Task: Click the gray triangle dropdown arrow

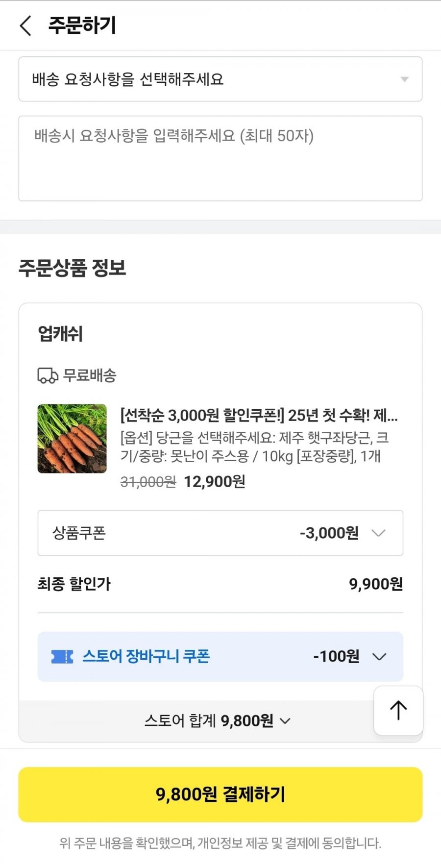Action: tap(404, 79)
